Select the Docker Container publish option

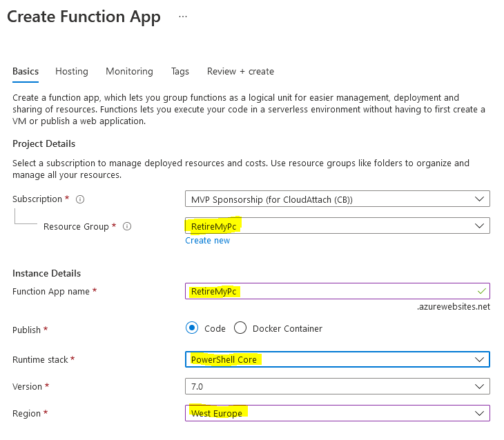point(240,328)
